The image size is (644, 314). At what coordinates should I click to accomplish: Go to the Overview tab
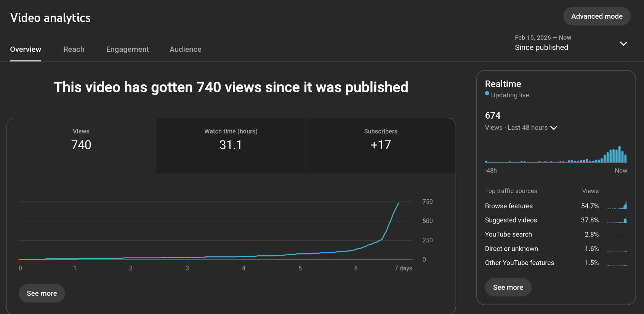pyautogui.click(x=26, y=49)
